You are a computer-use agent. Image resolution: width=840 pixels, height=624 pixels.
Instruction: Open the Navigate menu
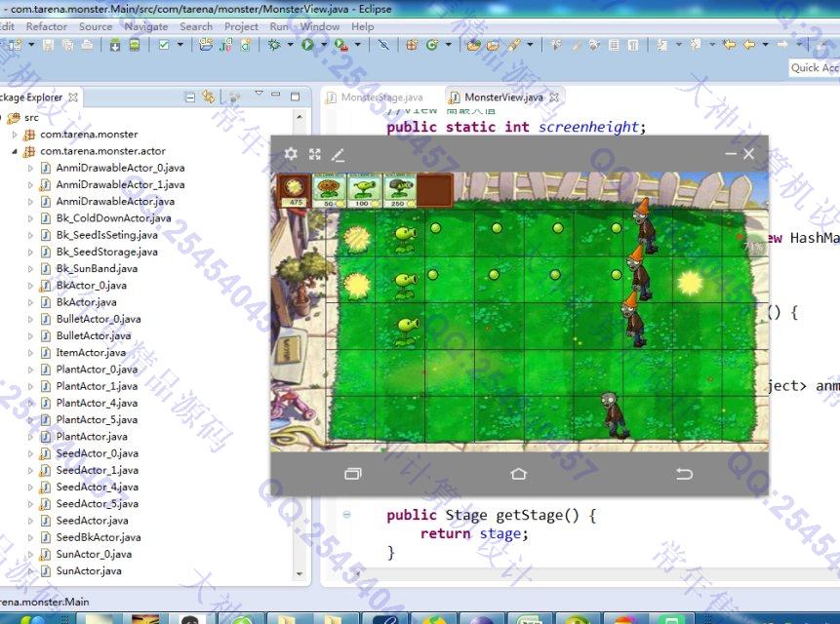tap(145, 26)
